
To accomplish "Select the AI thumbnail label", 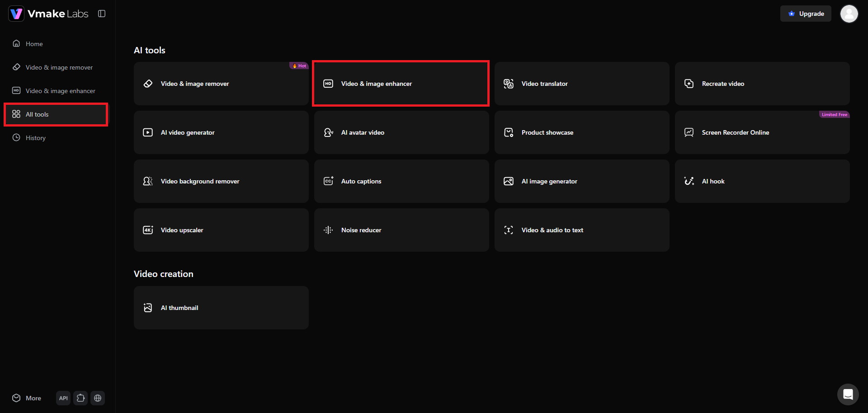I will [x=179, y=308].
